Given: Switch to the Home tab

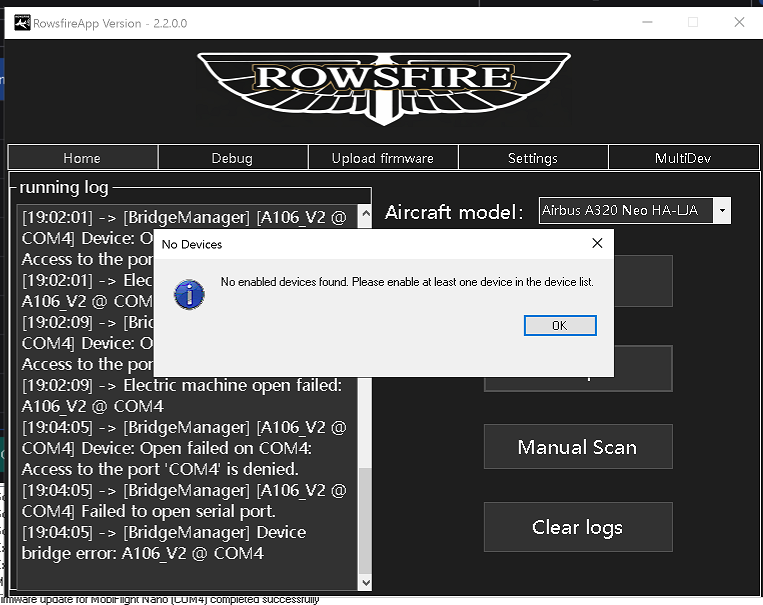Looking at the screenshot, I should coord(82,158).
